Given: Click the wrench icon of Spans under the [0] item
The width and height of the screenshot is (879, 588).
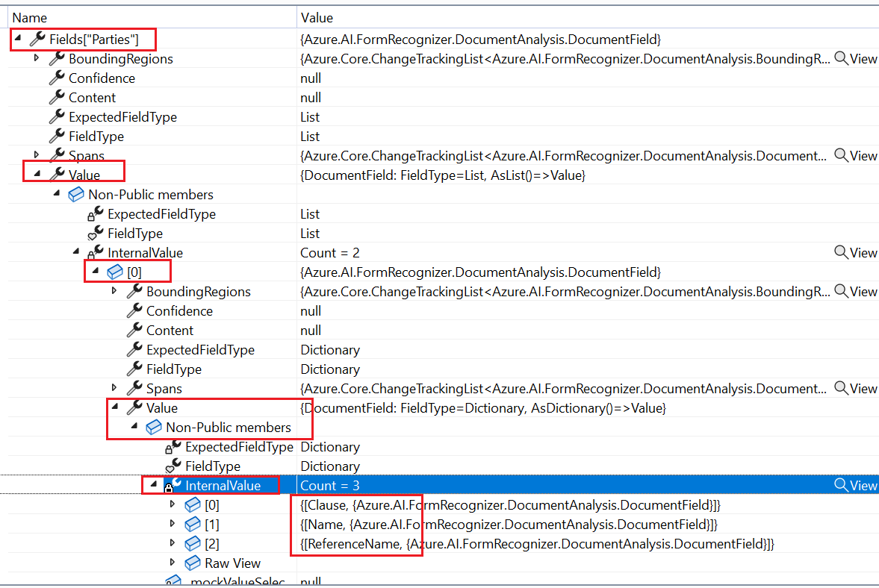Looking at the screenshot, I should coord(134,388).
